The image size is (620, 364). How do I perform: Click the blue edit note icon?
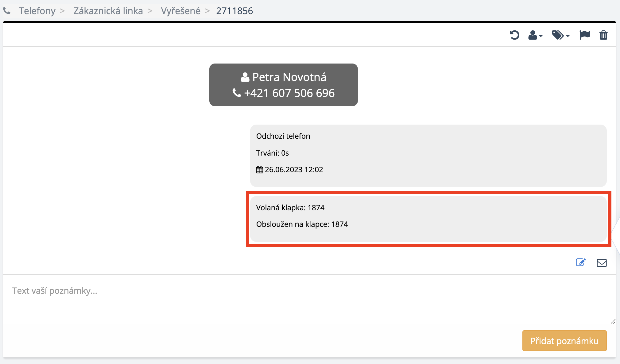(x=580, y=262)
